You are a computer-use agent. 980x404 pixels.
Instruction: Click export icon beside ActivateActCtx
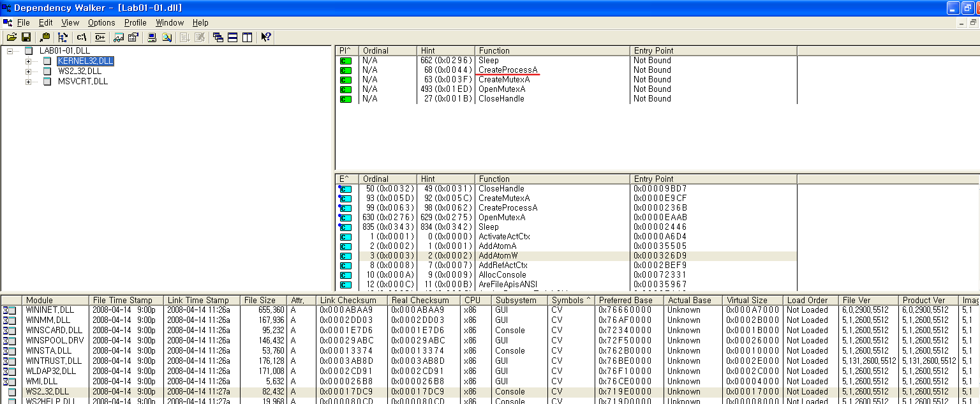pos(345,237)
